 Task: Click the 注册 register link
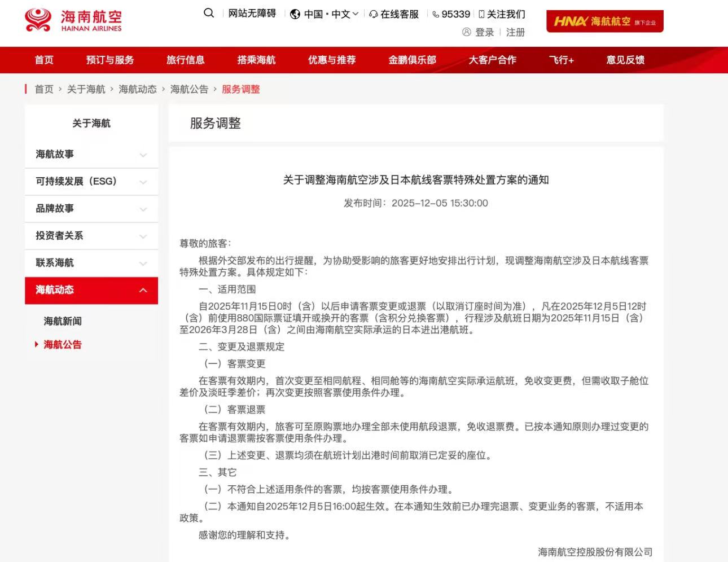[515, 32]
